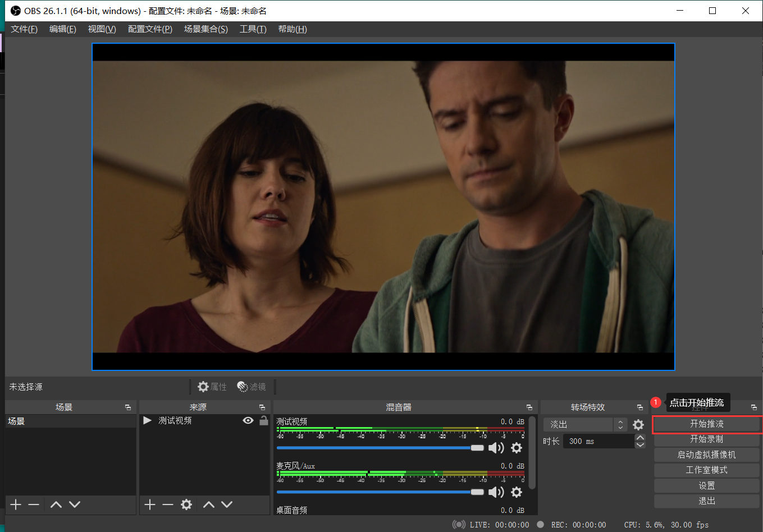The image size is (763, 532).
Task: Pop out the 转场特效 dock panel
Action: pos(640,407)
